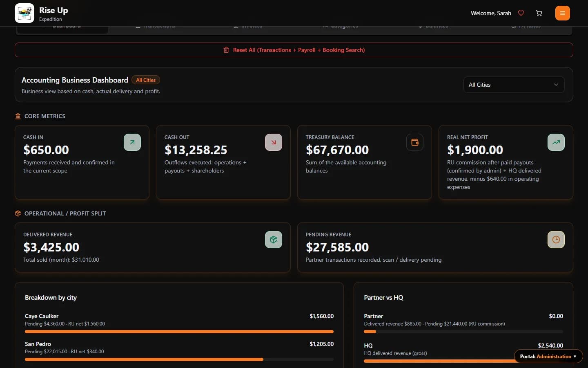Click the Rise Up Expedition title
588x368 pixels.
pyautogui.click(x=53, y=13)
